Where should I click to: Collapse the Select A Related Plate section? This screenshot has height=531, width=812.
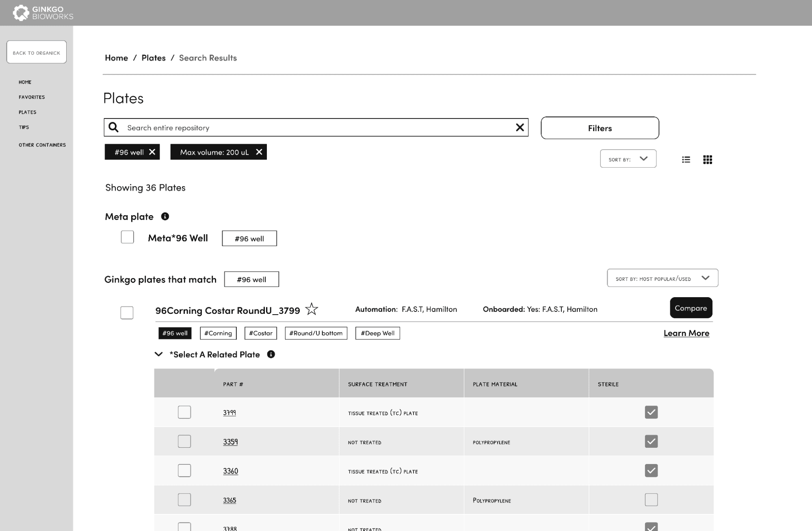coord(159,354)
